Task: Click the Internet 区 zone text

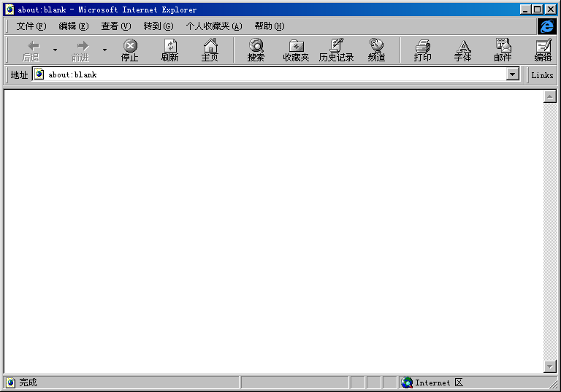Action: [x=439, y=383]
